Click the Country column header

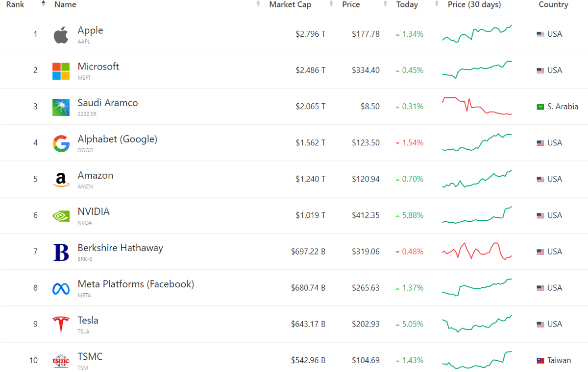553,5
